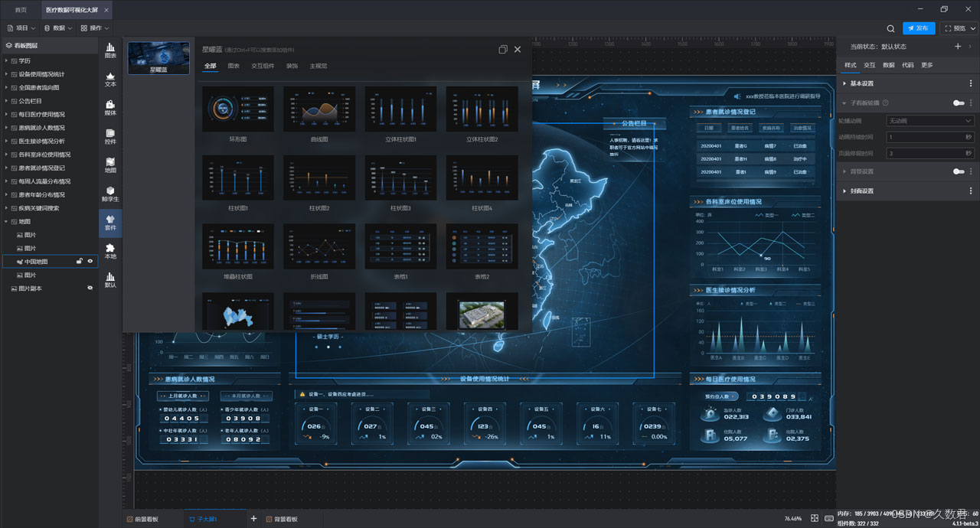Hide the 中国地图 layer via eye icon
The width and height of the screenshot is (980, 528).
[90, 262]
